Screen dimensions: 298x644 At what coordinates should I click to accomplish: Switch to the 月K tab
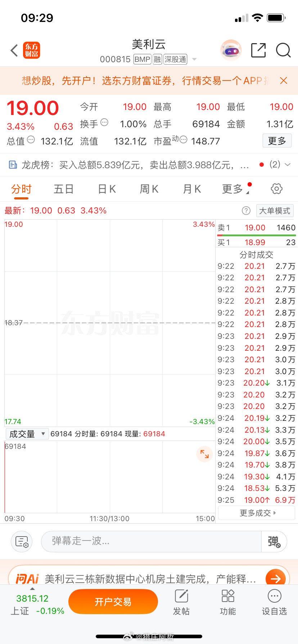192,189
